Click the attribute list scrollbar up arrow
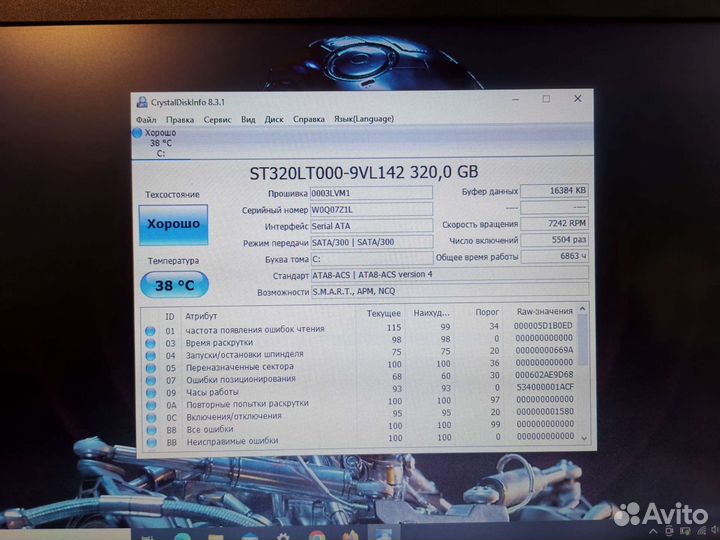Screen dimensions: 720x540 coord(582,309)
